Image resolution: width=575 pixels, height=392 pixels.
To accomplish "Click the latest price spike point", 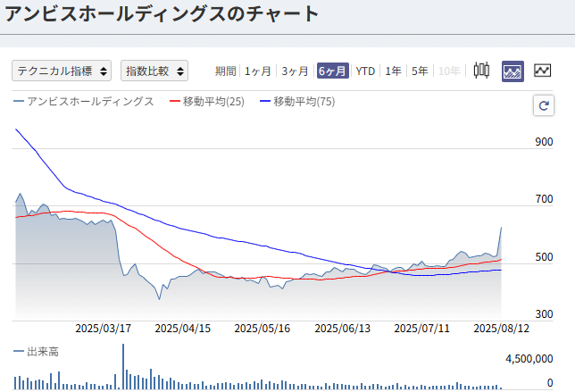I will [x=501, y=228].
